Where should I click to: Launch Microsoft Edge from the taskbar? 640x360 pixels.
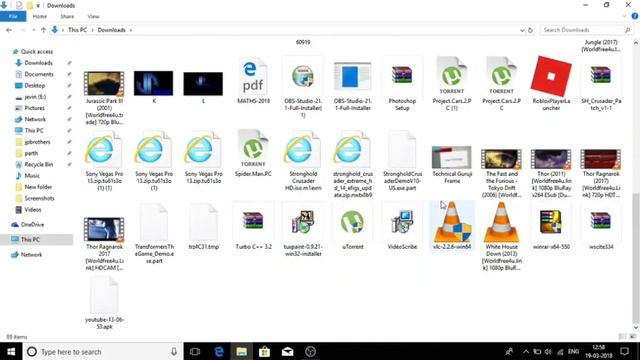219,351
